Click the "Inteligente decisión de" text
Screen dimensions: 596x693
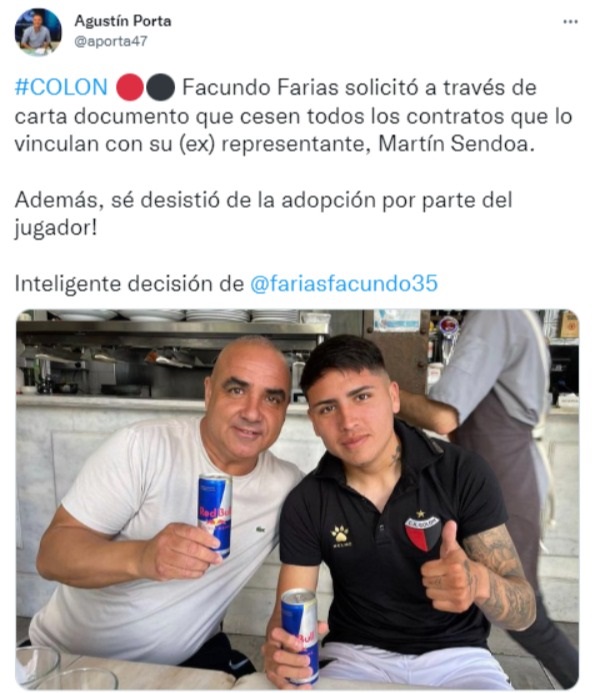click(129, 283)
